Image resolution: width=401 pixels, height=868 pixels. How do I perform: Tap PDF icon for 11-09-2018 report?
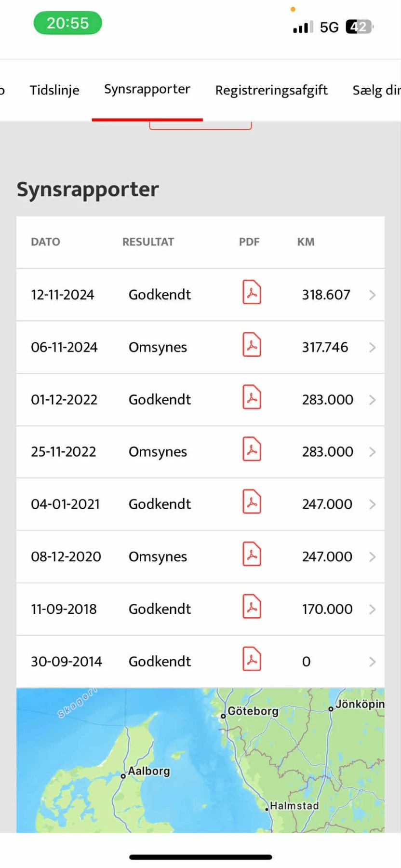252,607
